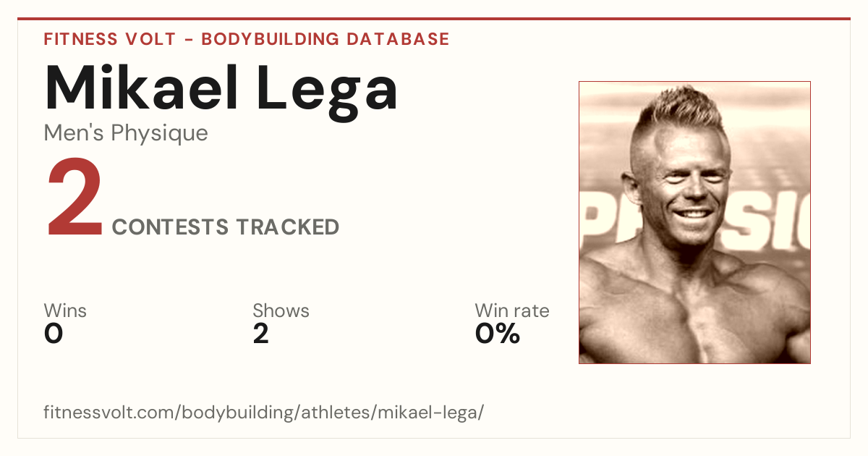The width and height of the screenshot is (868, 456).
Task: Click the Fitness Volt Bodybuilding Database header
Action: pyautogui.click(x=247, y=39)
